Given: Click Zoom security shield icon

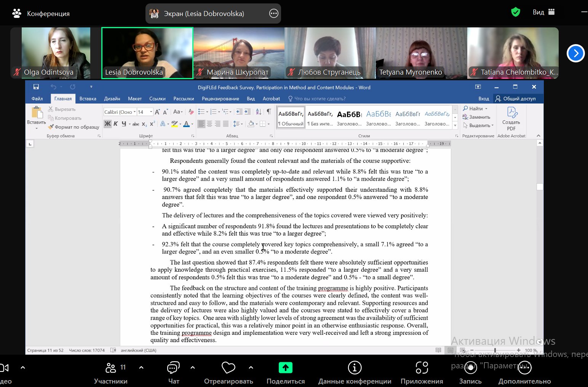Looking at the screenshot, I should 516,12.
